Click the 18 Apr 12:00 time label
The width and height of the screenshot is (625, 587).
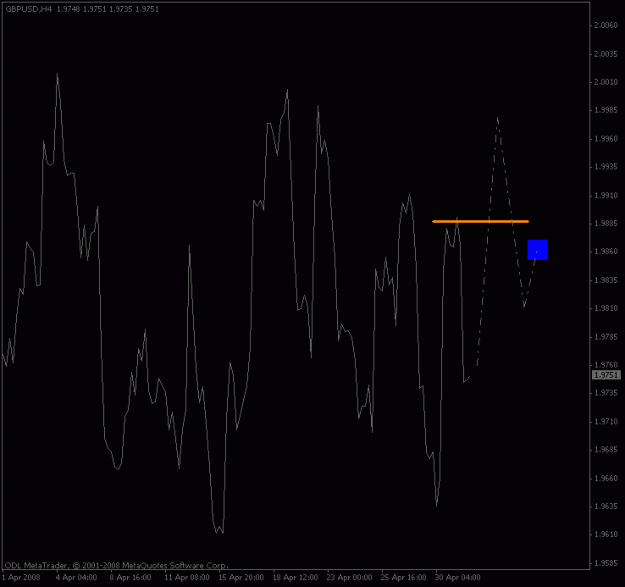point(295,577)
